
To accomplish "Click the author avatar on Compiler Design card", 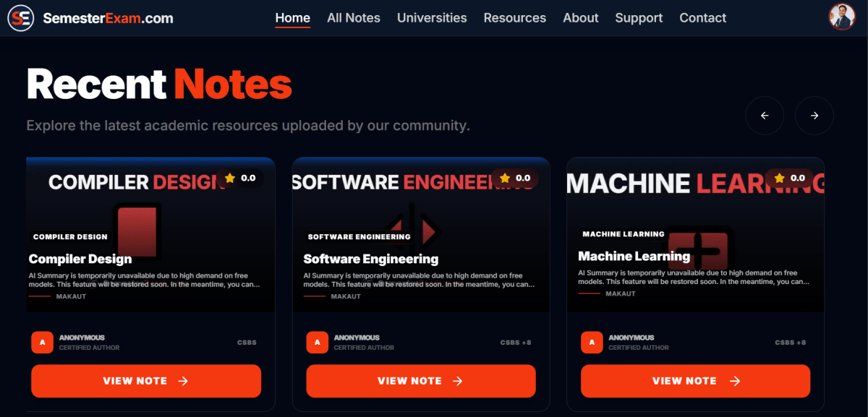I will pos(43,343).
